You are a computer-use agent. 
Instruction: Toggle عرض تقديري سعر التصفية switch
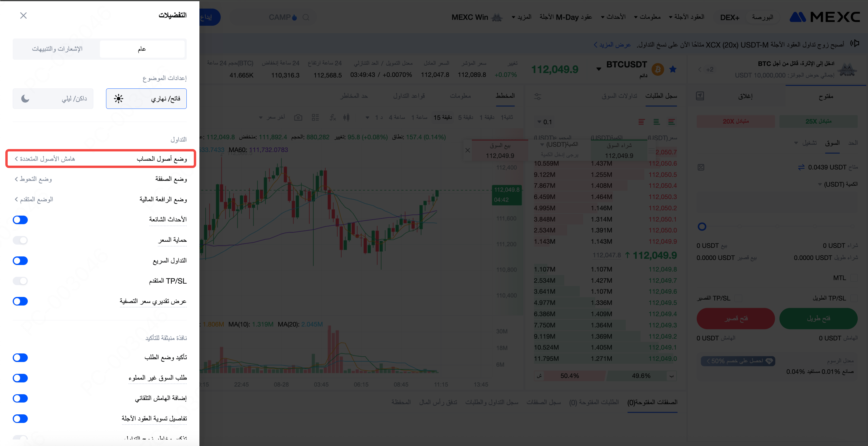(20, 301)
